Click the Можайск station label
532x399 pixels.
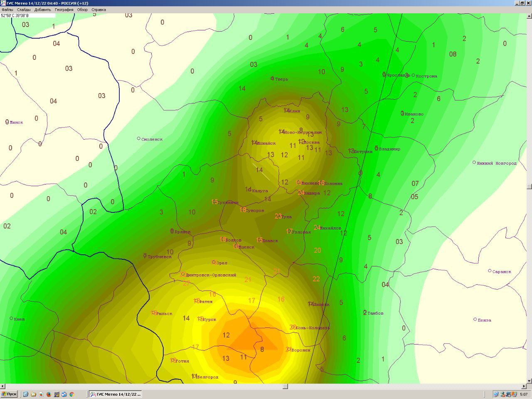pos(266,143)
